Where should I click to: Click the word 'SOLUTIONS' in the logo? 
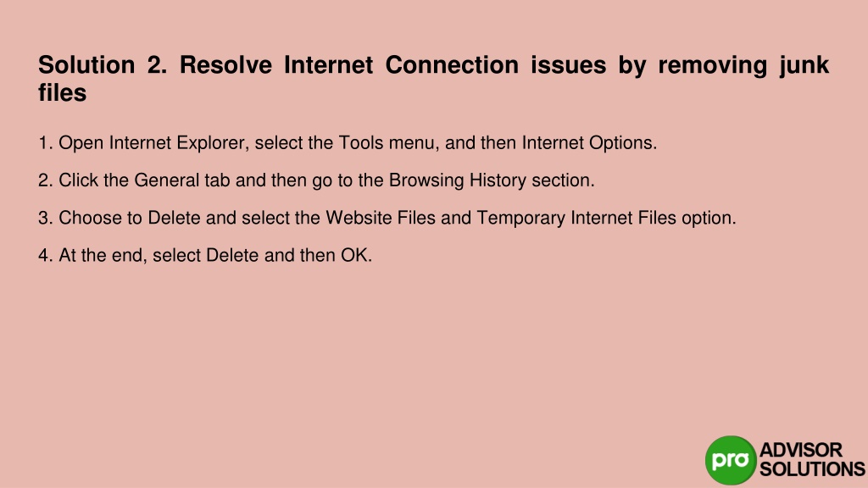point(812,469)
